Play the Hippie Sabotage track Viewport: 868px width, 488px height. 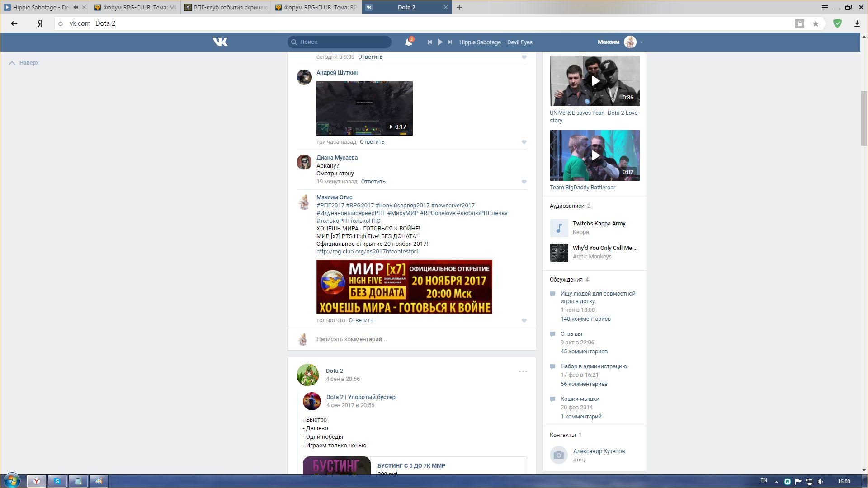click(x=440, y=42)
